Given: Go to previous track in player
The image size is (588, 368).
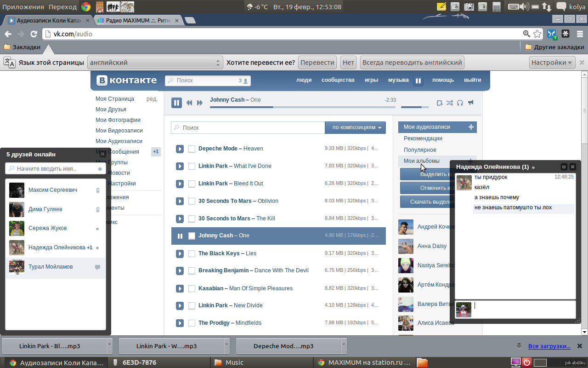Looking at the screenshot, I should pyautogui.click(x=189, y=103).
